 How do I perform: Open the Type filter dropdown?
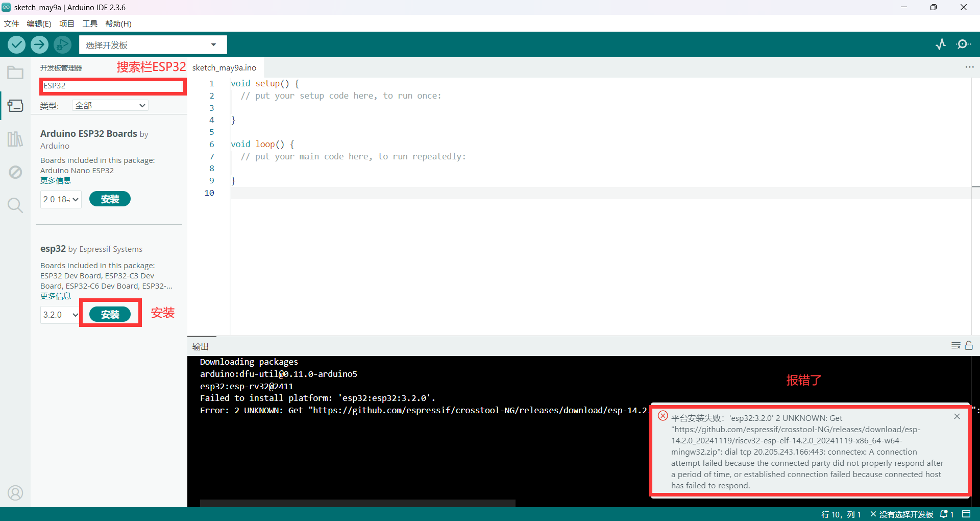point(110,105)
